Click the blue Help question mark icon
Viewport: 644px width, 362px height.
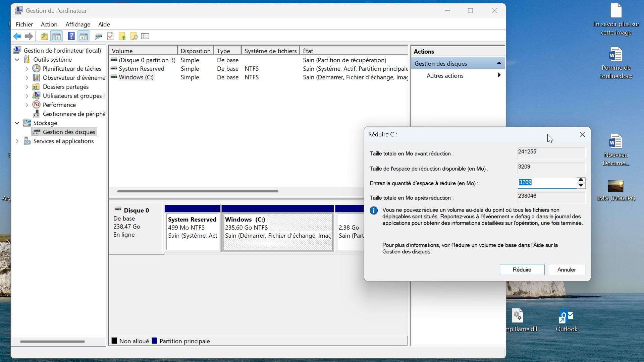[x=71, y=36]
